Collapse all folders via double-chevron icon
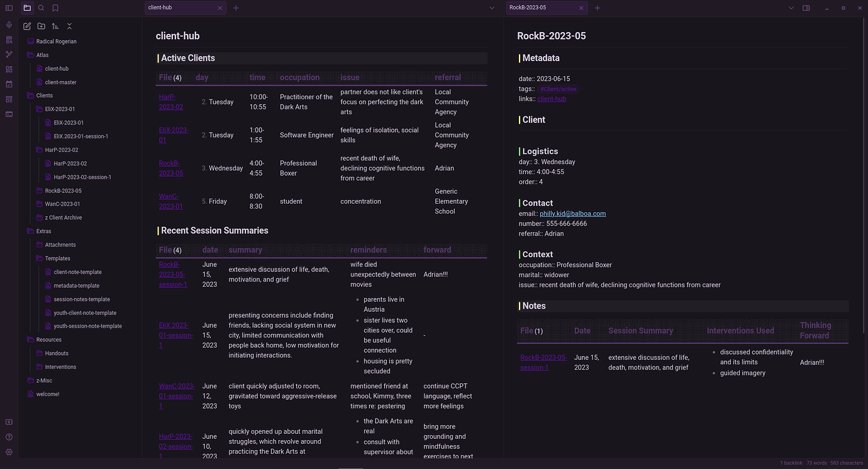This screenshot has height=469, width=868. 69,26
